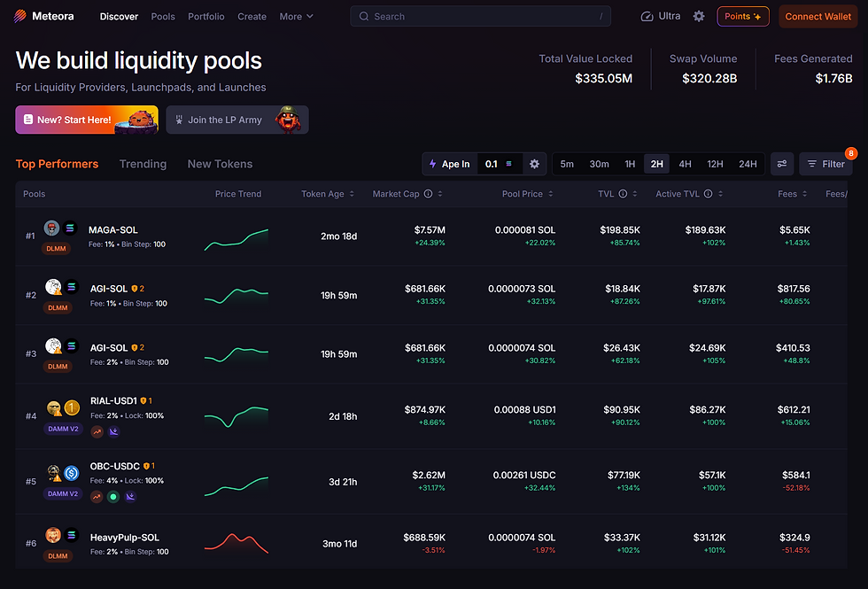Select the 4H timeframe
The width and height of the screenshot is (868, 589).
pyautogui.click(x=685, y=164)
